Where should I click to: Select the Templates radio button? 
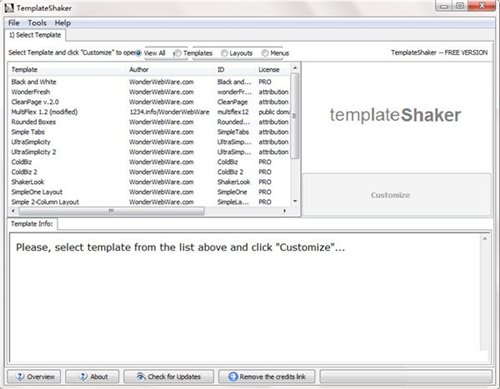click(x=178, y=53)
